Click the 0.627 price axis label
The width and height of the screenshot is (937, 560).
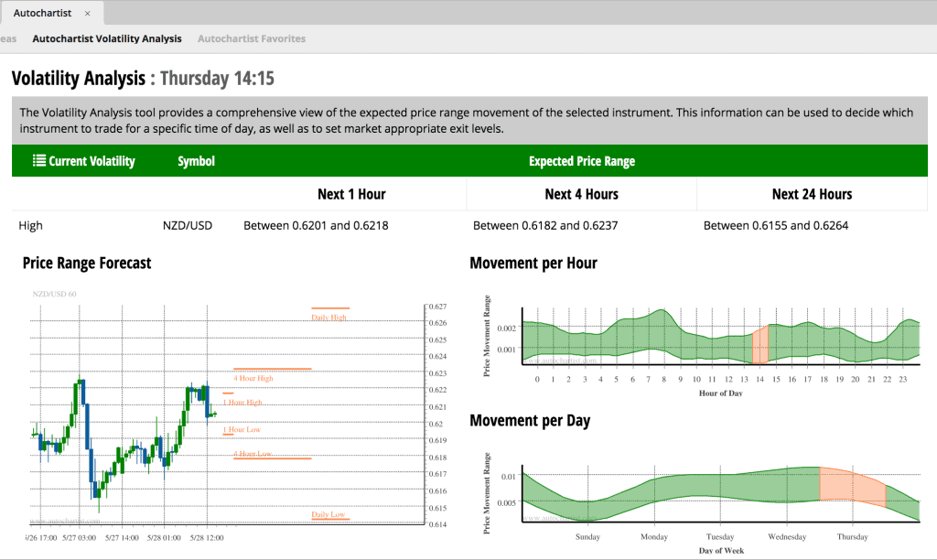438,307
